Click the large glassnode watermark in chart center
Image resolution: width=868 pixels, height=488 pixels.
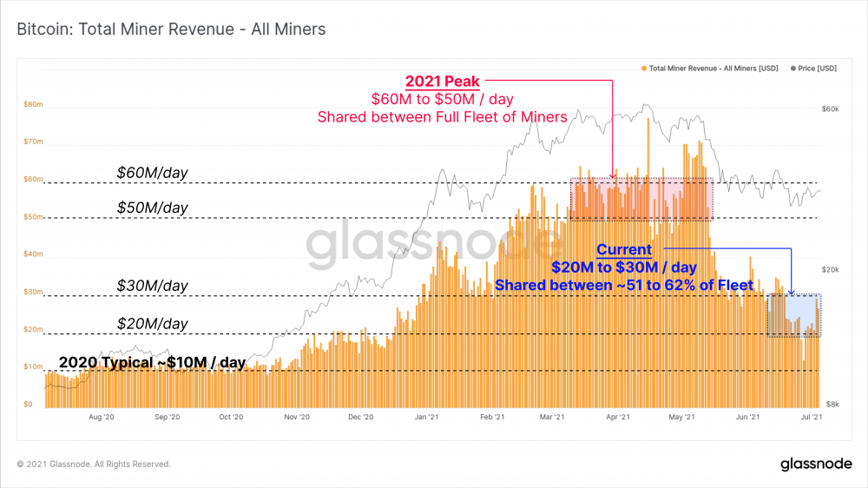(x=434, y=247)
